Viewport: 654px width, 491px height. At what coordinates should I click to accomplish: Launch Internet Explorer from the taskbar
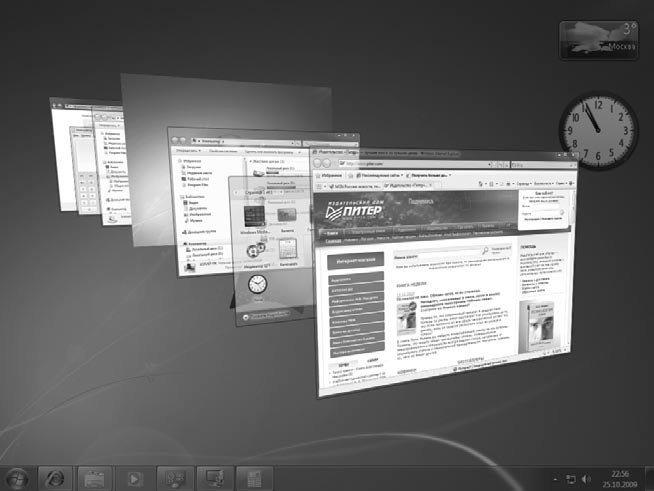pos(56,478)
